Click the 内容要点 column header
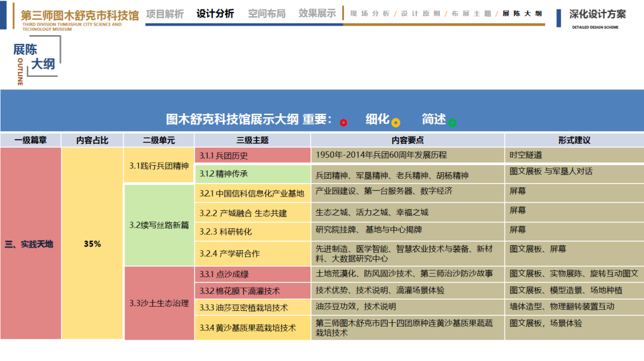This screenshot has height=361, width=644. tap(407, 141)
